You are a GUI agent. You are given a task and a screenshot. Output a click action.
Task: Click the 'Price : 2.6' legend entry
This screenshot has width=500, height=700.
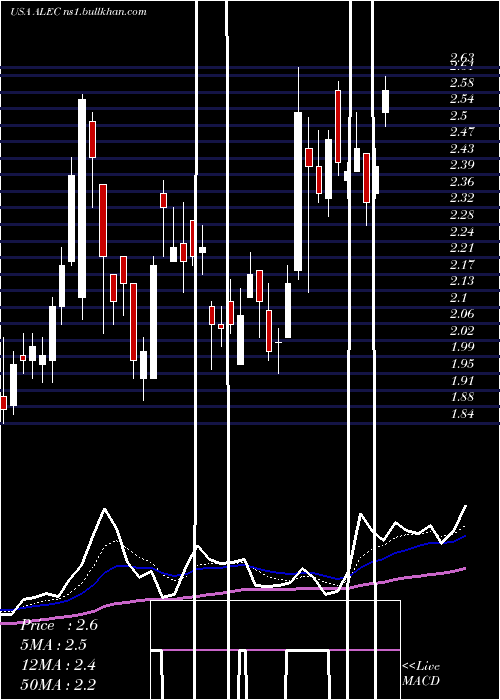point(59,625)
